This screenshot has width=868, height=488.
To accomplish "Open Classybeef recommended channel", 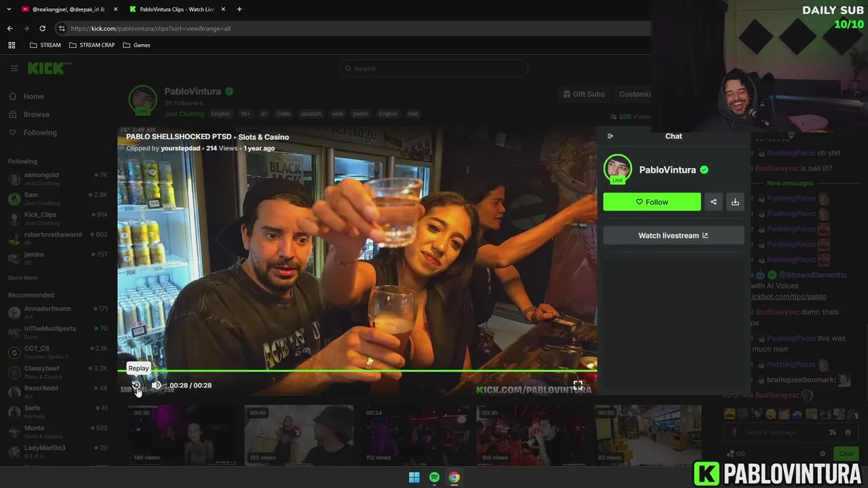I will click(x=58, y=372).
